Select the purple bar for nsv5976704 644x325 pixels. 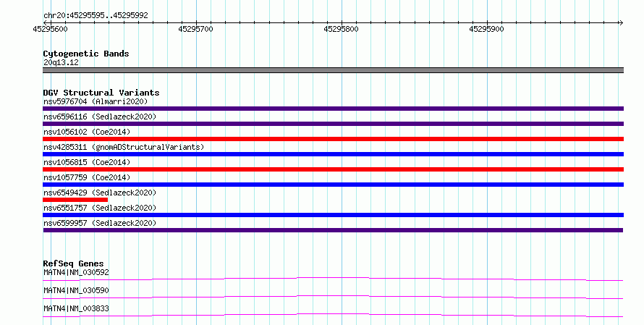333,109
